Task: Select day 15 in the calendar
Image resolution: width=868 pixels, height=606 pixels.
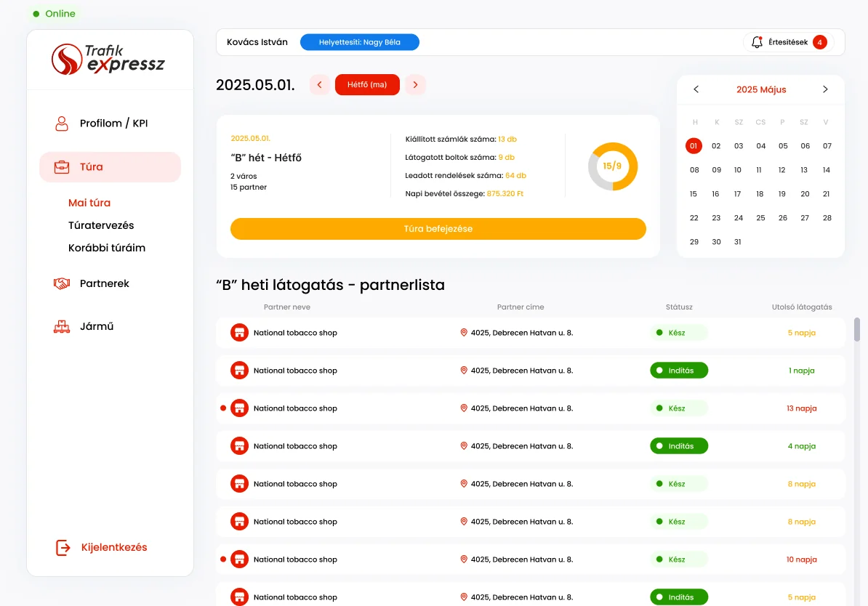Action: click(694, 194)
